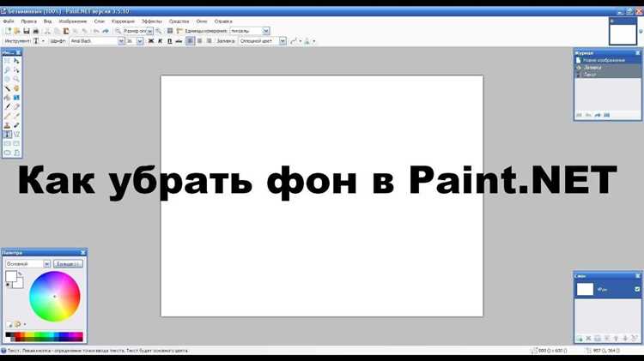Select the Ellipse shape tool
This screenshot has width=644, height=361.
[8, 153]
